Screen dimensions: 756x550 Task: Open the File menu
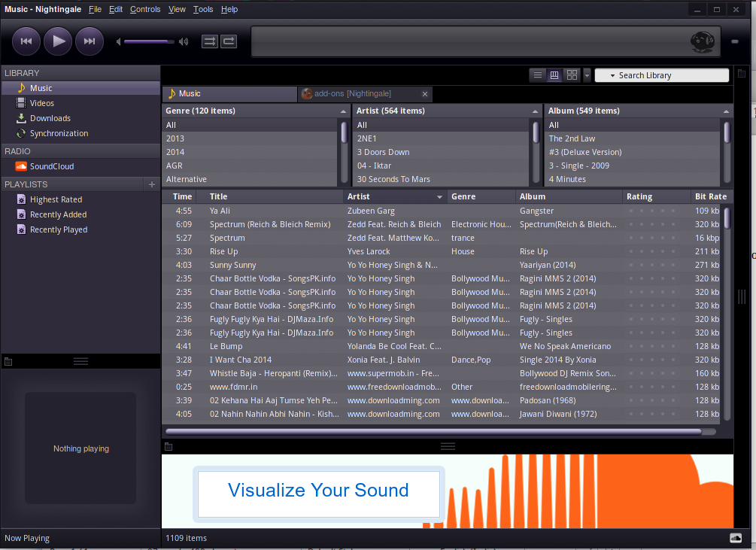pos(95,9)
